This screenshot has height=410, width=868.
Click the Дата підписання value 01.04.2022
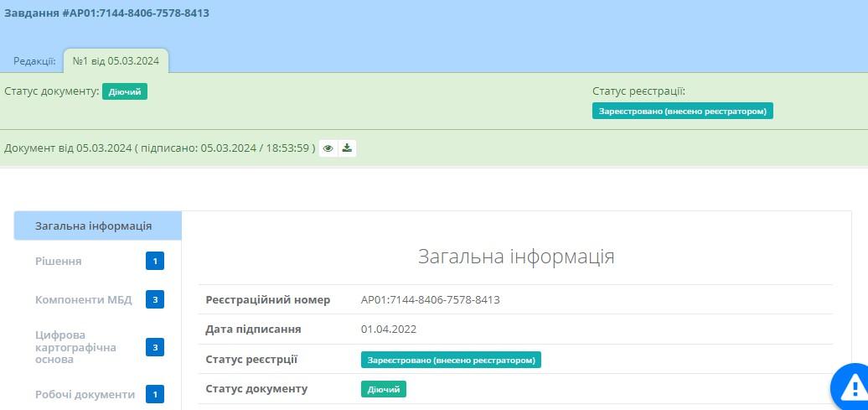coord(389,330)
